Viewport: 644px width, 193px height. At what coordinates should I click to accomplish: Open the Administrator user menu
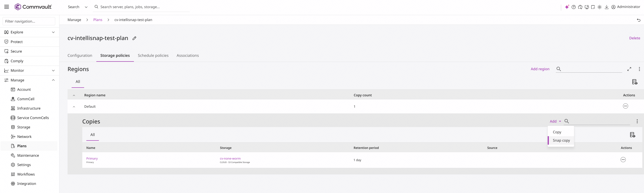coord(626,7)
